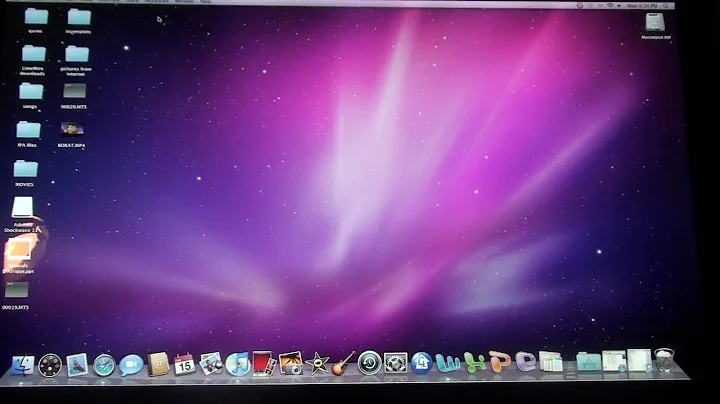The height and width of the screenshot is (404, 720).
Task: Open iChat speech bubble icon
Action: coord(131,365)
